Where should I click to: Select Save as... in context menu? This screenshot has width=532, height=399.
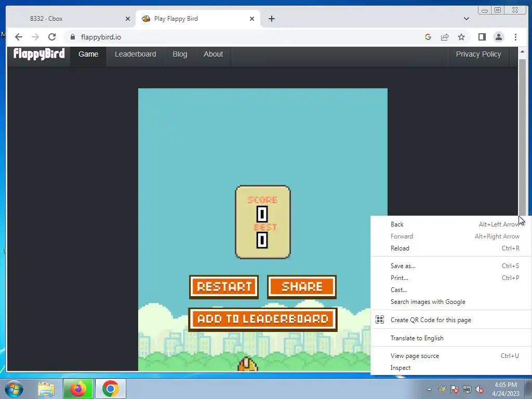pyautogui.click(x=451, y=266)
